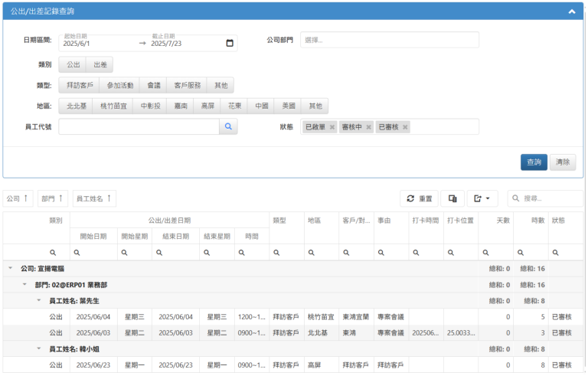Remove the 已啟單 status tag
The height and width of the screenshot is (376, 588).
[332, 127]
